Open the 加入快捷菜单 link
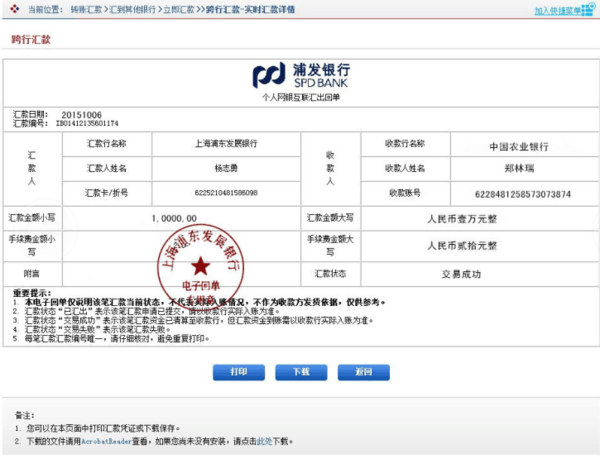This screenshot has width=600, height=459. point(558,11)
